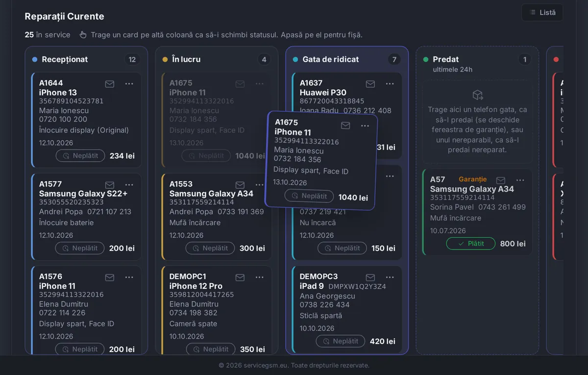Click the mail icon on card A1553
This screenshot has width=588, height=375.
point(240,185)
